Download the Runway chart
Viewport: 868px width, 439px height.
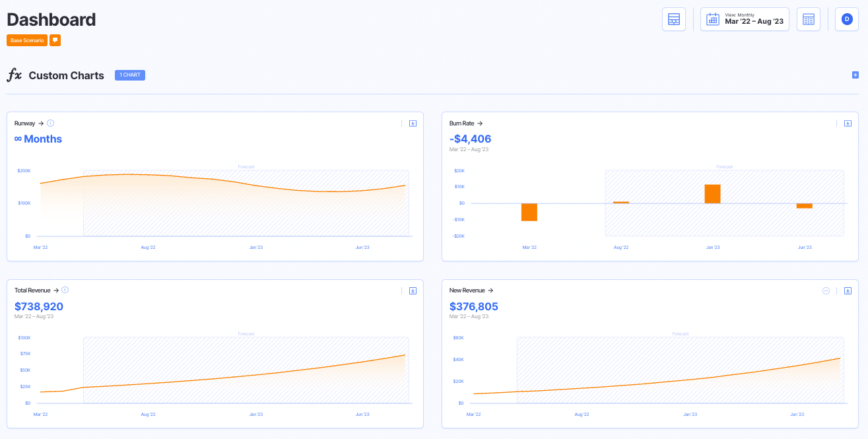[413, 123]
